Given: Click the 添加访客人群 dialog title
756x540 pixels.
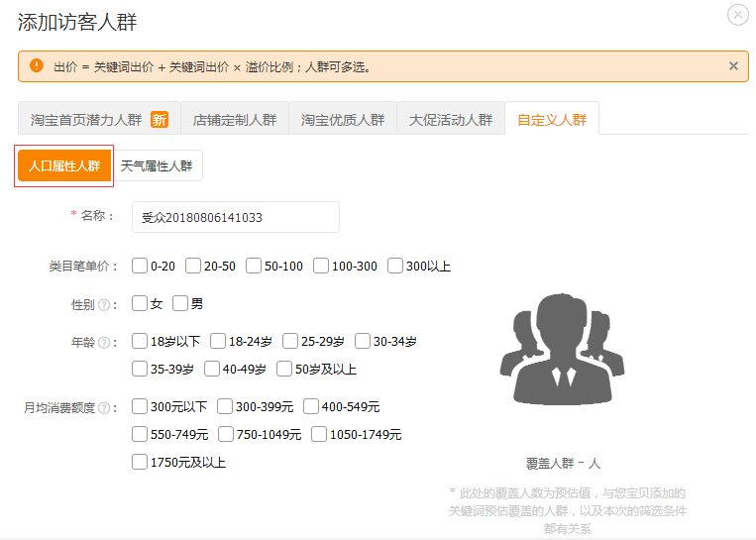Looking at the screenshot, I should tap(77, 22).
